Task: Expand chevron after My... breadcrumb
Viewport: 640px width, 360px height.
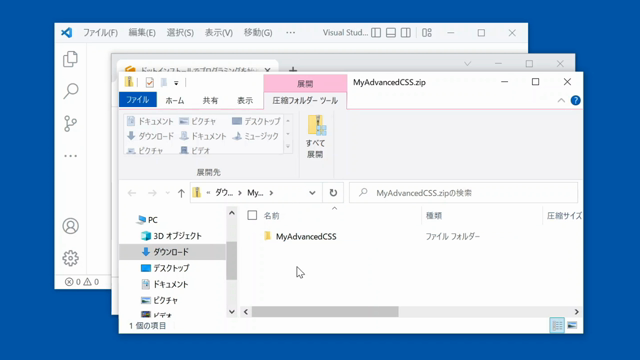Action: (271, 193)
